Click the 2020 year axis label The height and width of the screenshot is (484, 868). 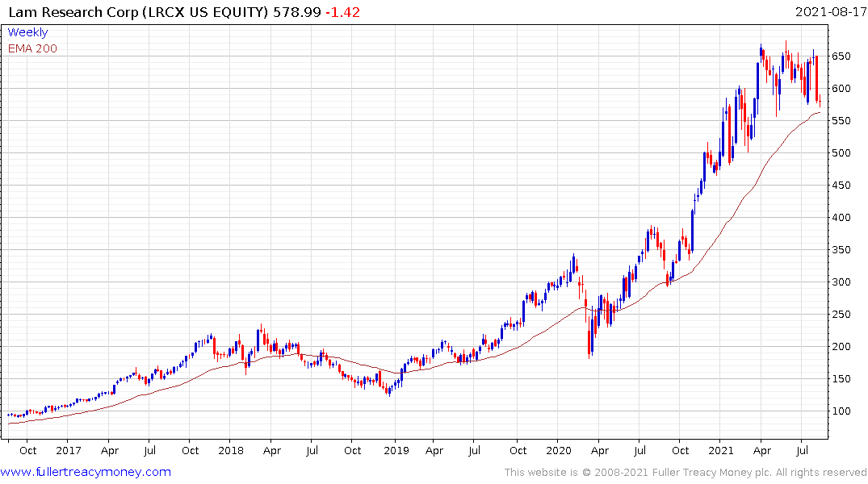tap(559, 450)
